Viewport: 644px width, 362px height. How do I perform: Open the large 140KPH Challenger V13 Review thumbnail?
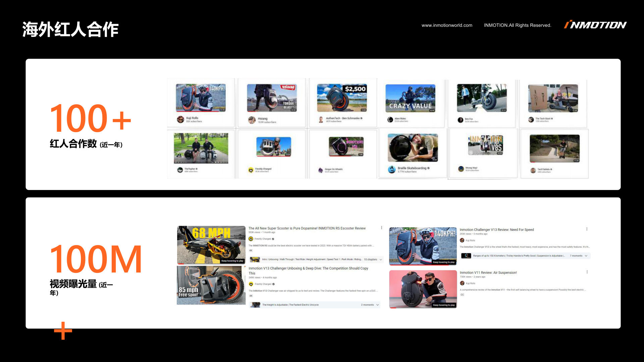coord(423,246)
